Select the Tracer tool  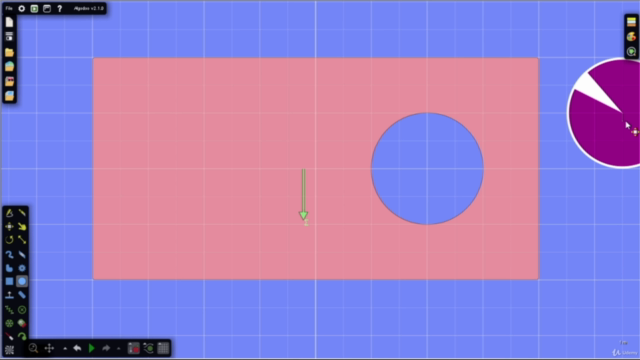point(22,337)
